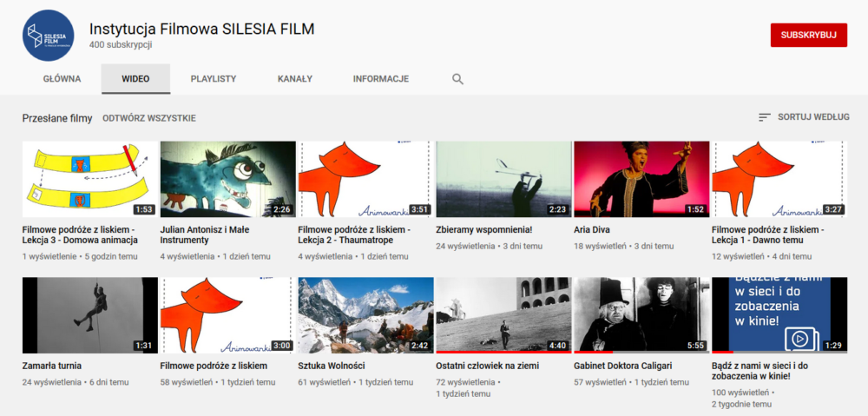Open the Ostatni człowiek na ziemi thumbnail

coord(503,315)
